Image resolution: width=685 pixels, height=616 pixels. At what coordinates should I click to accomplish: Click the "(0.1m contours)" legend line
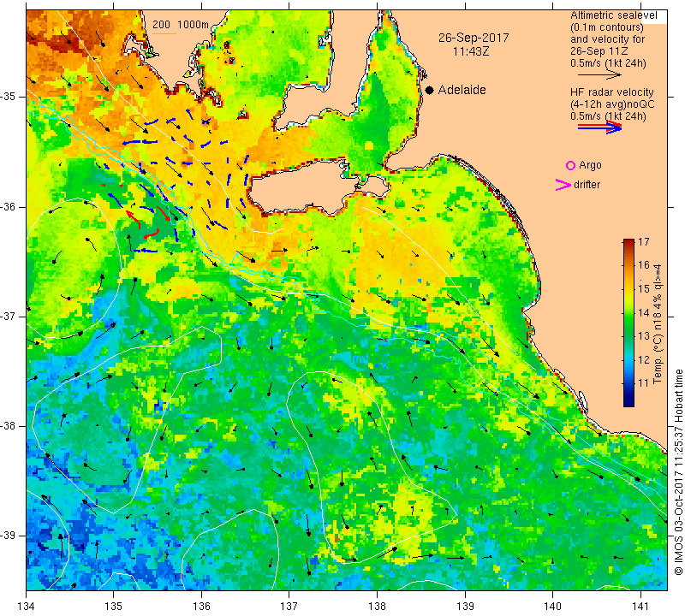[x=607, y=27]
